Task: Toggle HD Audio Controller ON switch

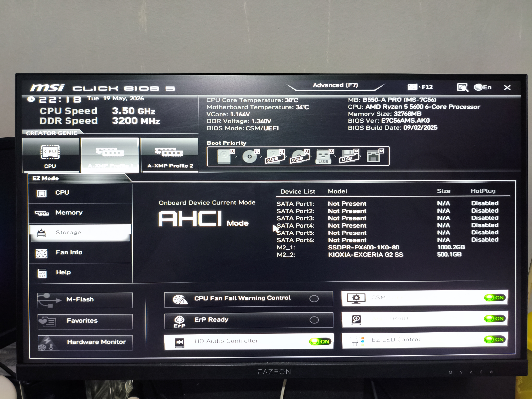Action: coord(320,342)
